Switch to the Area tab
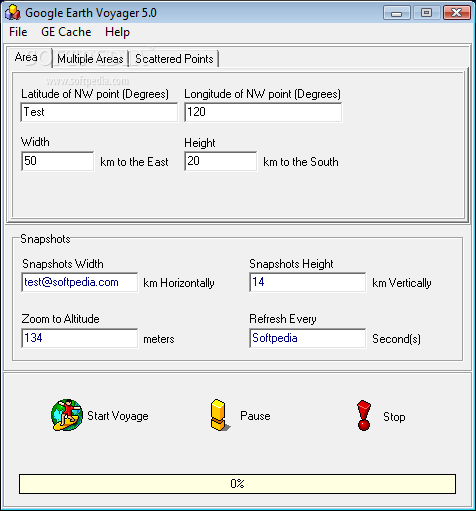Image resolution: width=476 pixels, height=511 pixels. coord(29,57)
